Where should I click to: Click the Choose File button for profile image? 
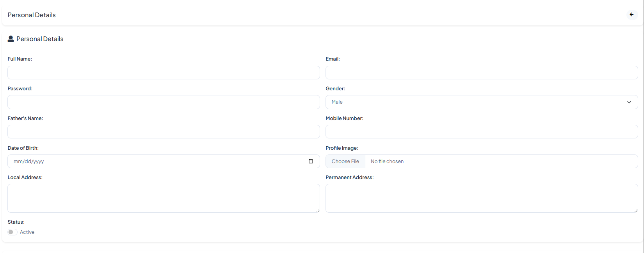click(x=345, y=161)
